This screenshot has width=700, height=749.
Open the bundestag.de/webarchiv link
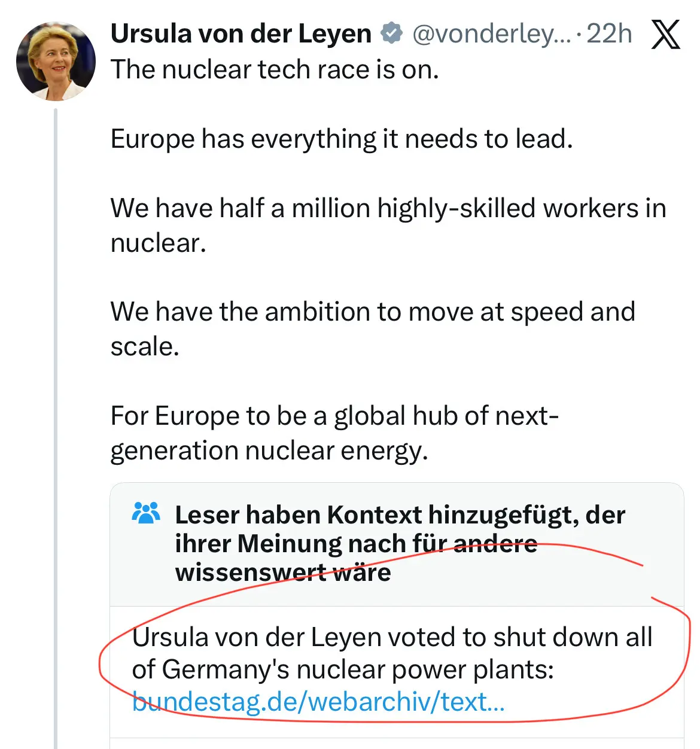(318, 702)
